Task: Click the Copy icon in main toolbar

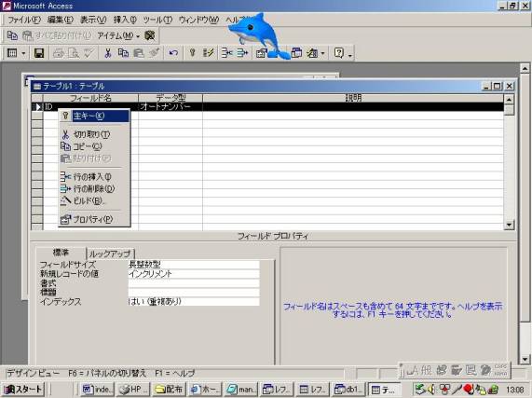Action: [123, 53]
